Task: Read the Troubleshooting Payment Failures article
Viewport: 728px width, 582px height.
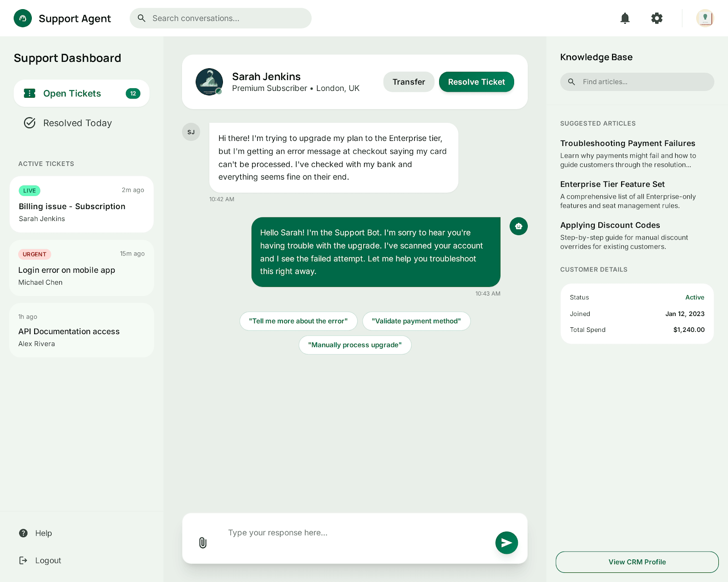Action: click(627, 143)
